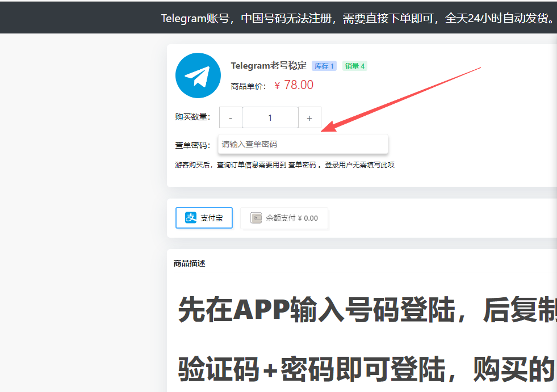This screenshot has width=557, height=392.
Task: Click the wallet icon beside 余额支付
Action: click(256, 218)
